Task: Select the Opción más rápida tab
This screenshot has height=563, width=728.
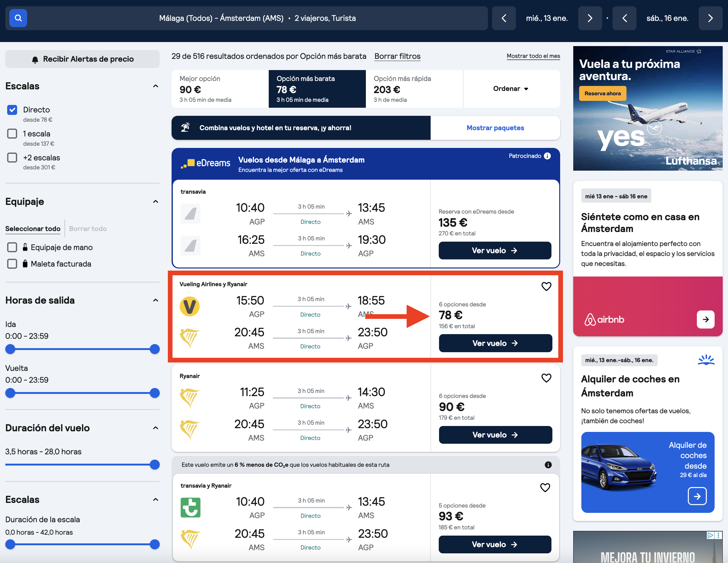Action: point(414,89)
